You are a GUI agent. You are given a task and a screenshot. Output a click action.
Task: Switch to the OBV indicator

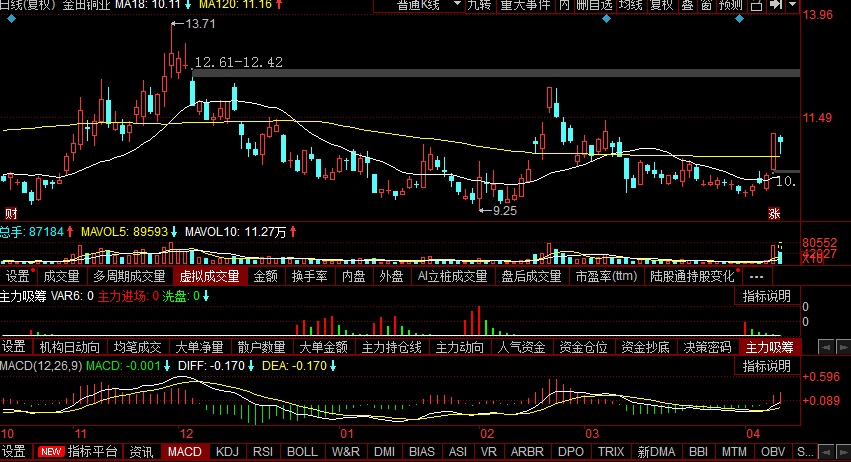773,452
